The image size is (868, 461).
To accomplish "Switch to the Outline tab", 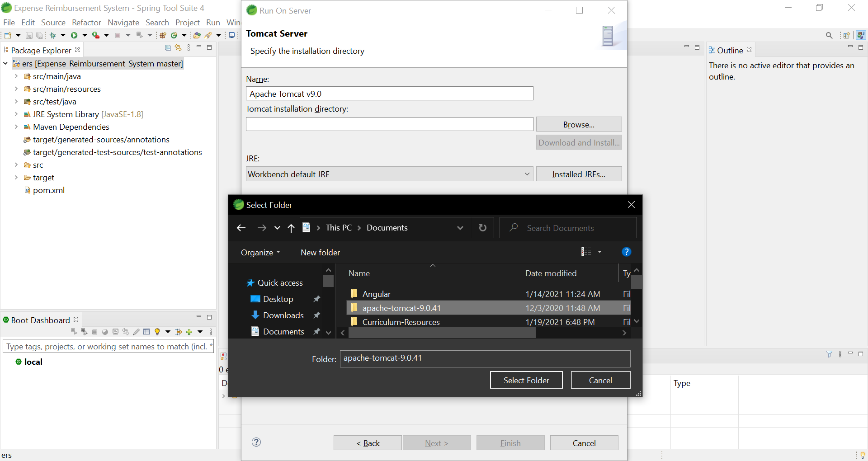I will 730,50.
